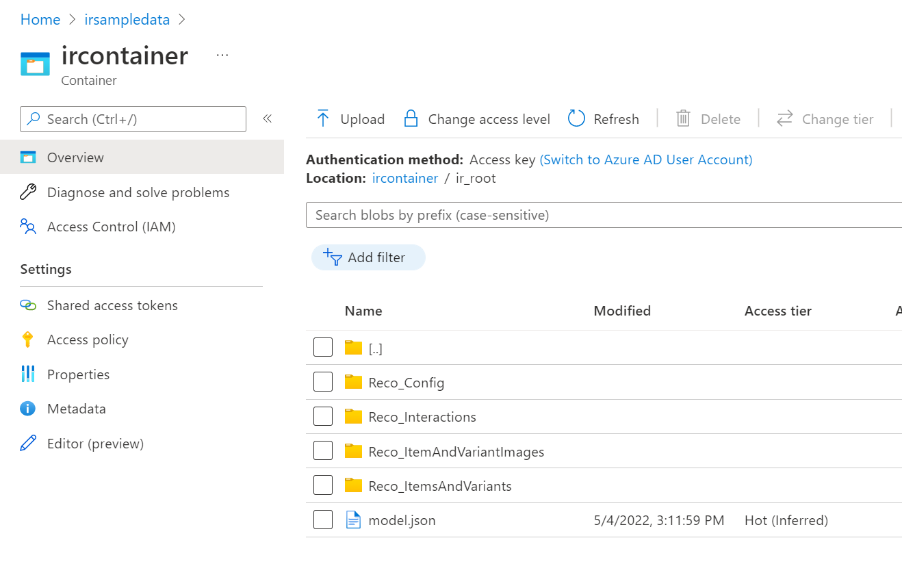Tick the Reco_Interactions row checkbox

tap(323, 416)
